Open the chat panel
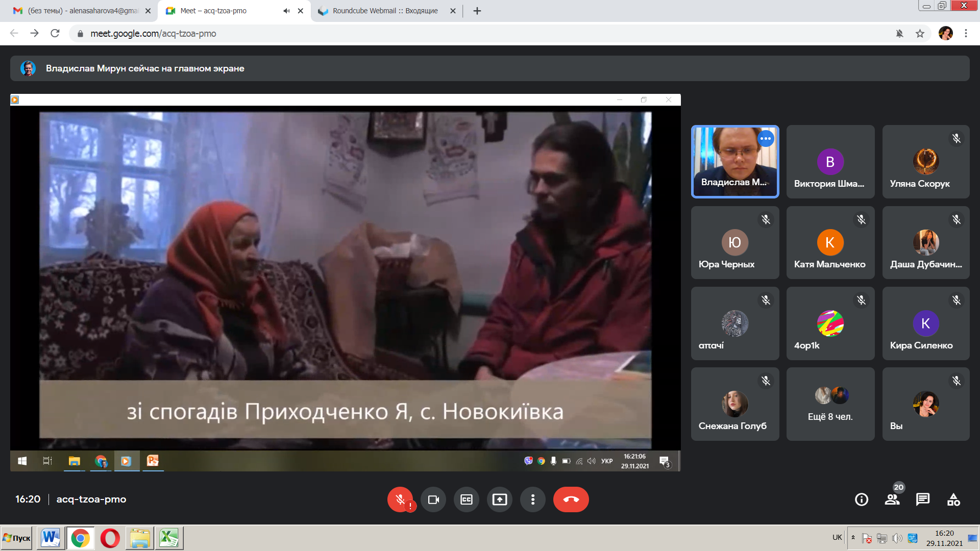 coord(923,499)
